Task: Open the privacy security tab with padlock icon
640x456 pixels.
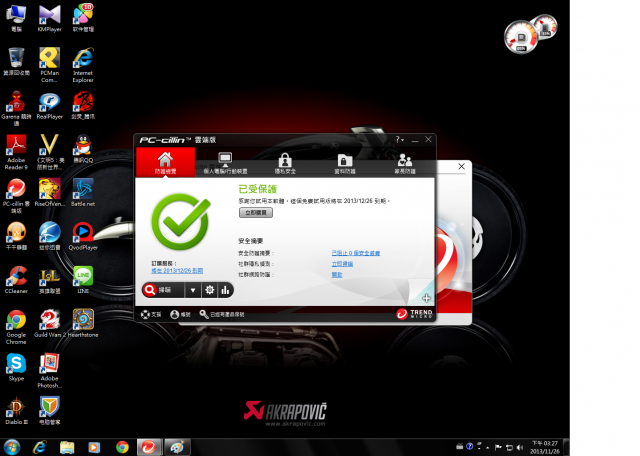Action: pos(285,163)
